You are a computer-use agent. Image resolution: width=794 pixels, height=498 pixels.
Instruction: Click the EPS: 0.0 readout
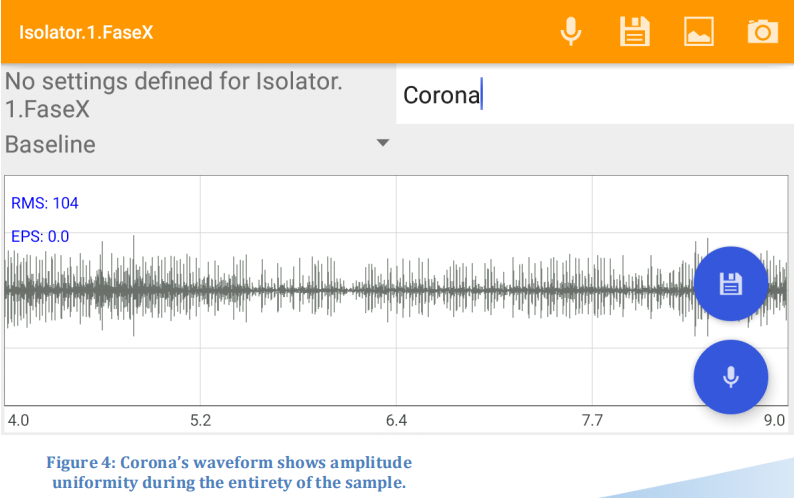coord(40,237)
